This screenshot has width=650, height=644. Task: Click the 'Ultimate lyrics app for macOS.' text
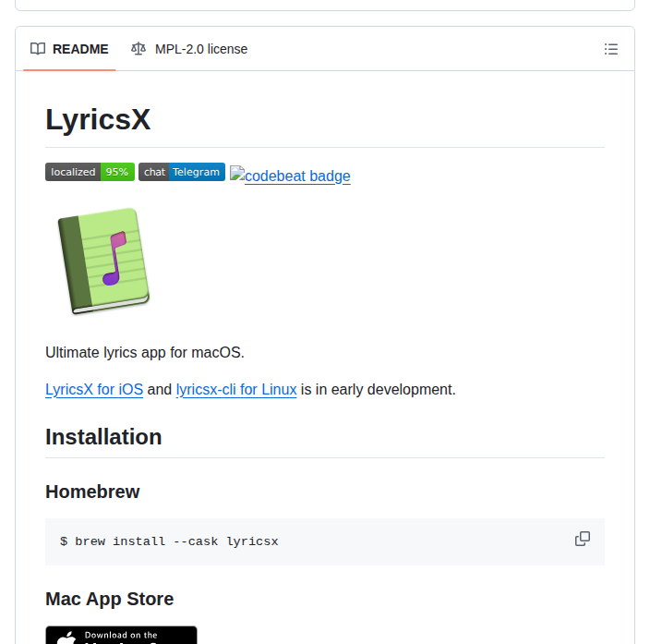pos(145,352)
